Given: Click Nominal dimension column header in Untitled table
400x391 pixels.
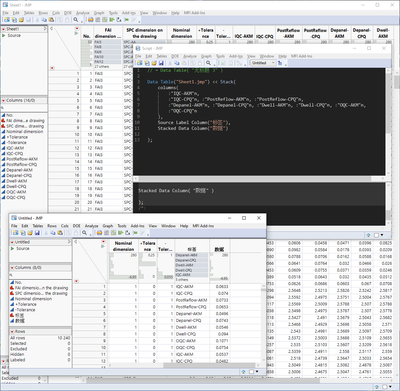Looking at the screenshot, I should tap(124, 246).
